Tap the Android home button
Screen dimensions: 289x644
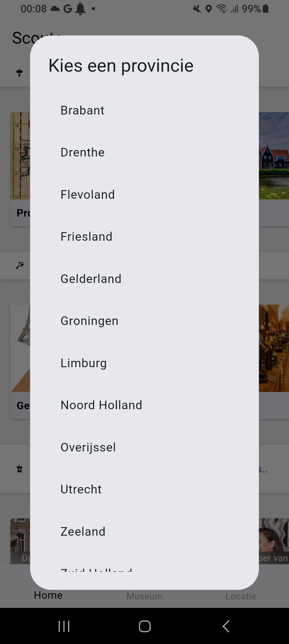[144, 626]
